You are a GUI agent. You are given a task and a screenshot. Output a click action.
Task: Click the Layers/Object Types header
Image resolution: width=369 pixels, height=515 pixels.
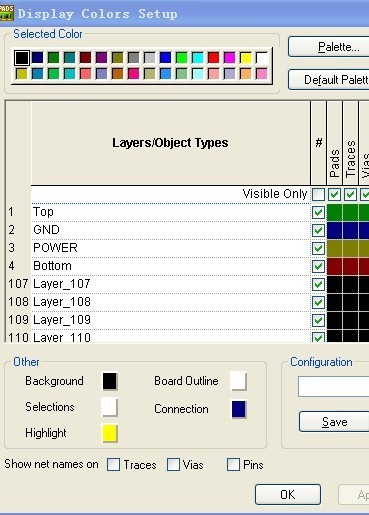pos(170,143)
